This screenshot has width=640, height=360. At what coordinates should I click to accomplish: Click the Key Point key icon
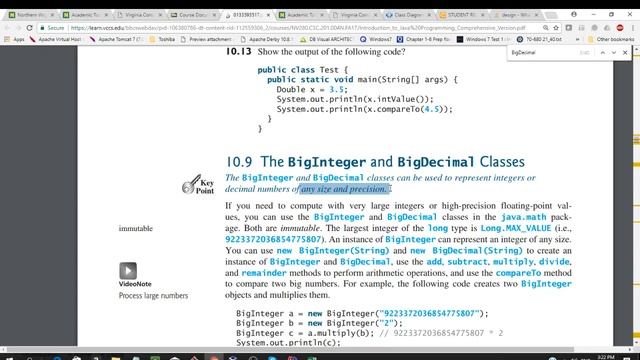(191, 184)
